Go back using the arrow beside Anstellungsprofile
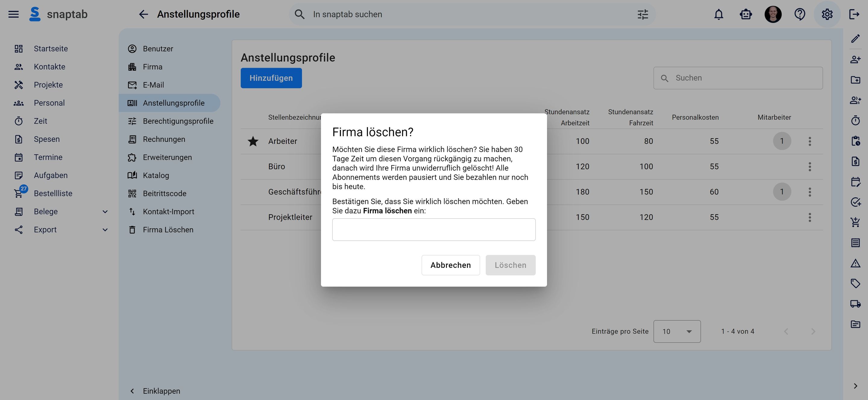 143,14
